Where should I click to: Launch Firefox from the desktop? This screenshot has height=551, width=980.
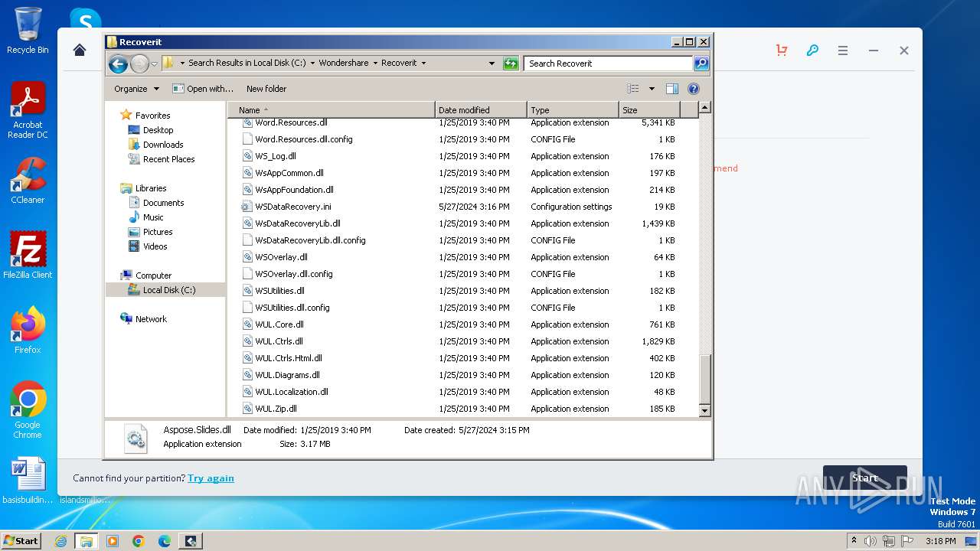coord(28,331)
